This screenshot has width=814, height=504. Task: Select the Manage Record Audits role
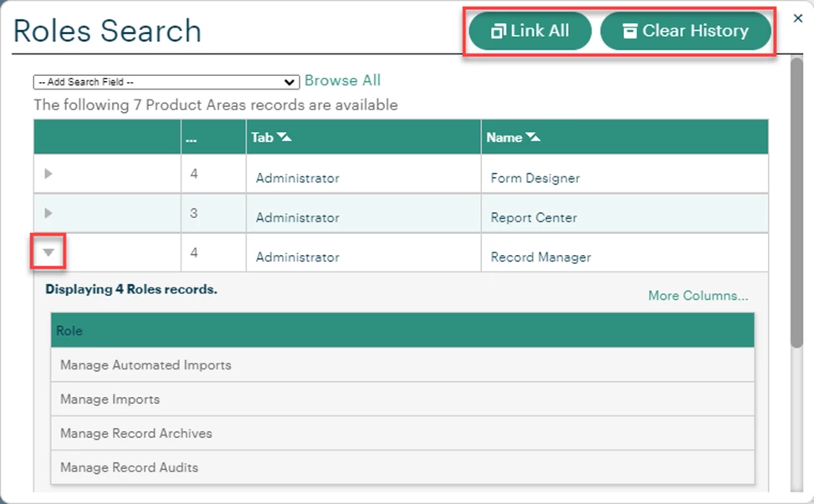point(403,468)
